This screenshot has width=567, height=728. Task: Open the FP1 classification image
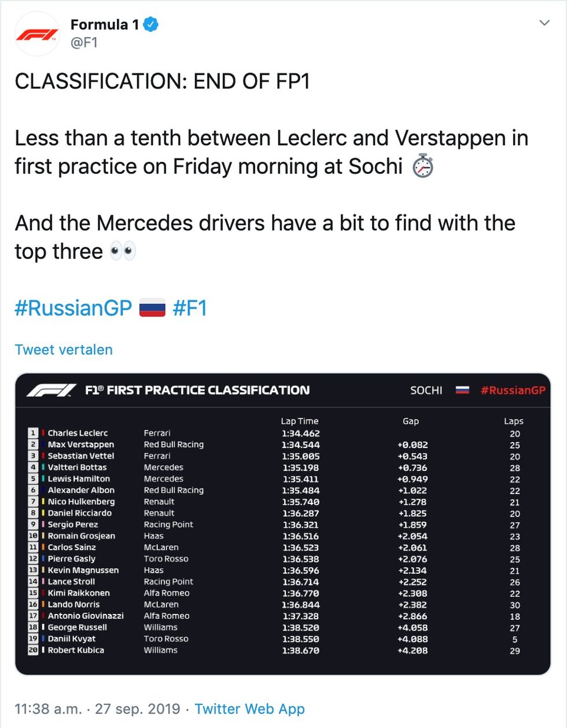point(283,524)
